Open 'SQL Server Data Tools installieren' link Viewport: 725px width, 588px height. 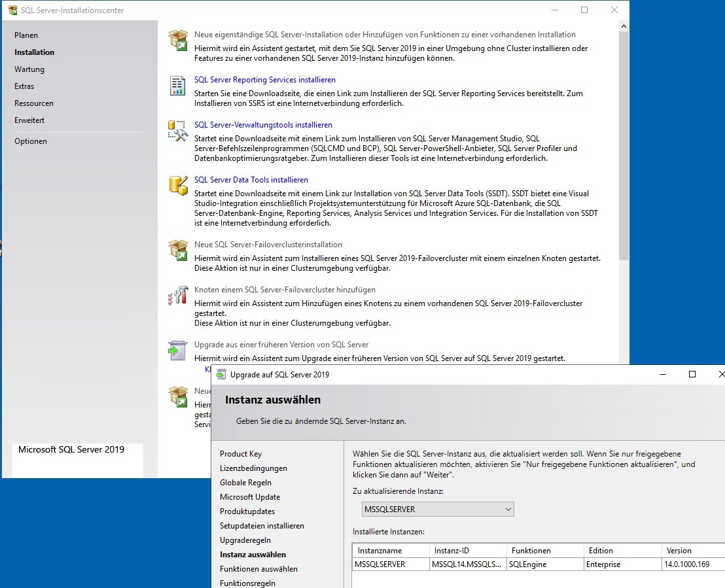(x=251, y=180)
